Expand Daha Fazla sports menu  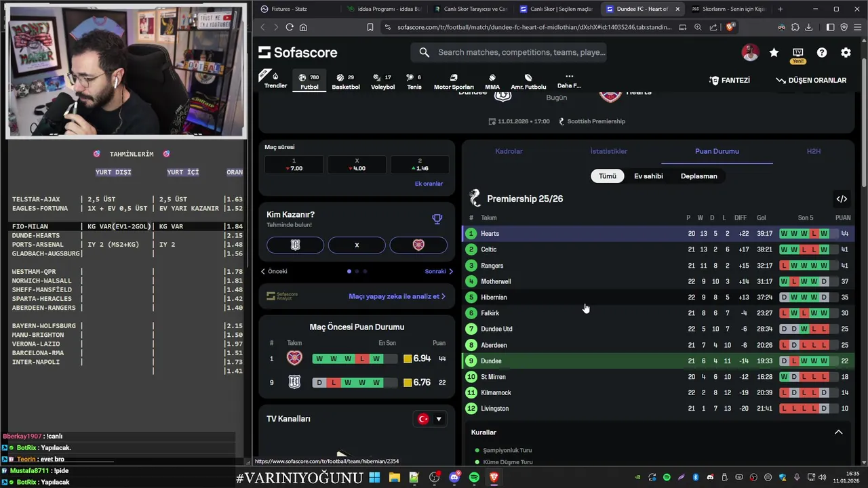coord(569,81)
